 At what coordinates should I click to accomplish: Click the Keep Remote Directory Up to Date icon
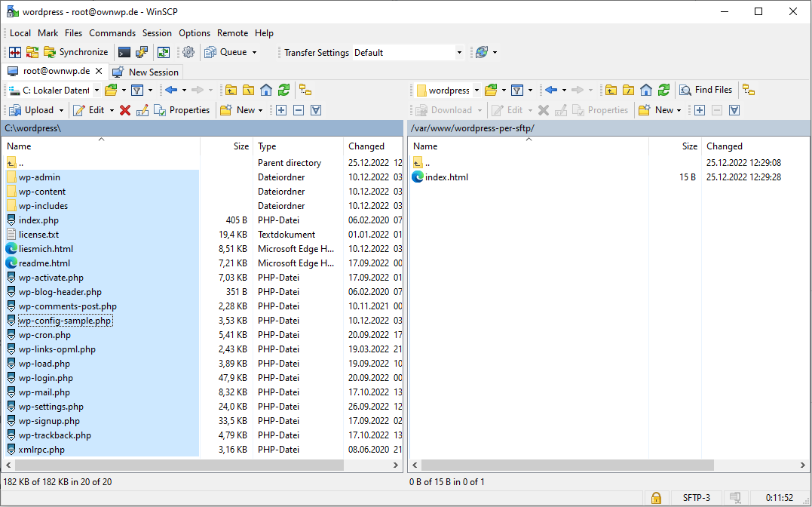[164, 52]
